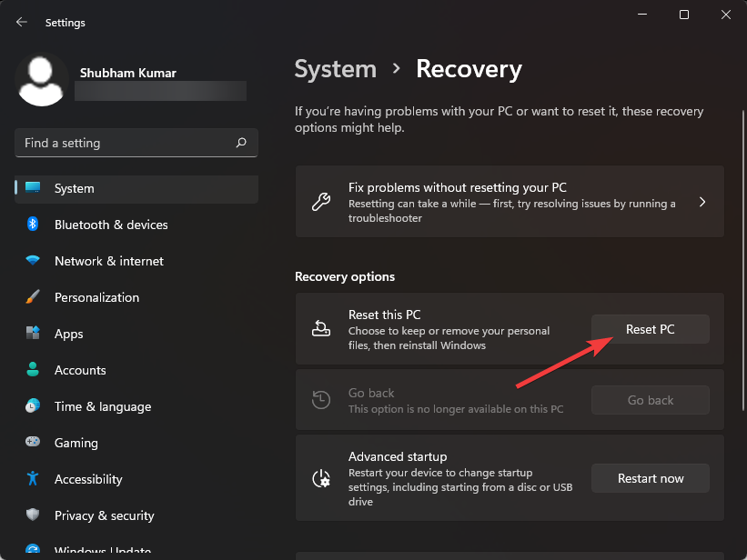747x560 pixels.
Task: Click the Time & language globe icon
Action: (x=33, y=405)
